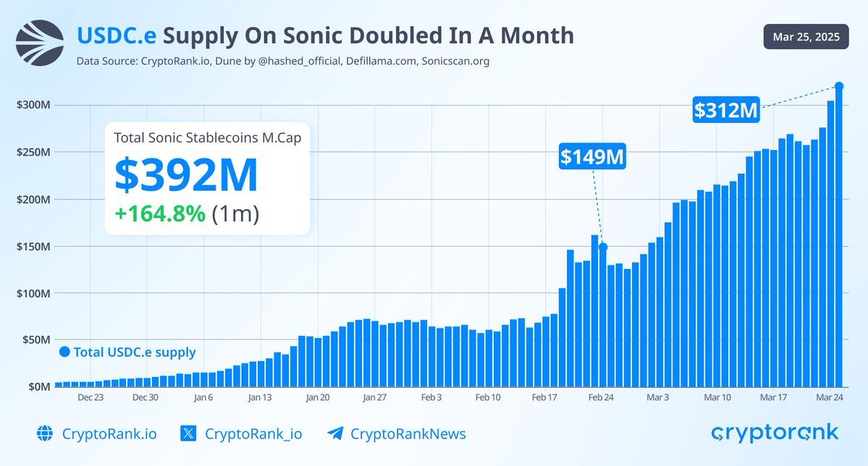This screenshot has height=466, width=868.
Task: Click the Total USDC.e supply legend text
Action: (x=135, y=352)
